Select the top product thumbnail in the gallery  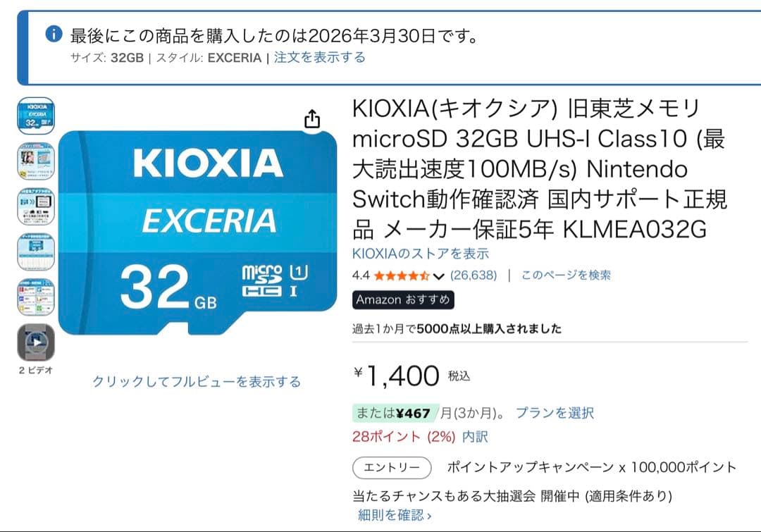click(x=35, y=115)
